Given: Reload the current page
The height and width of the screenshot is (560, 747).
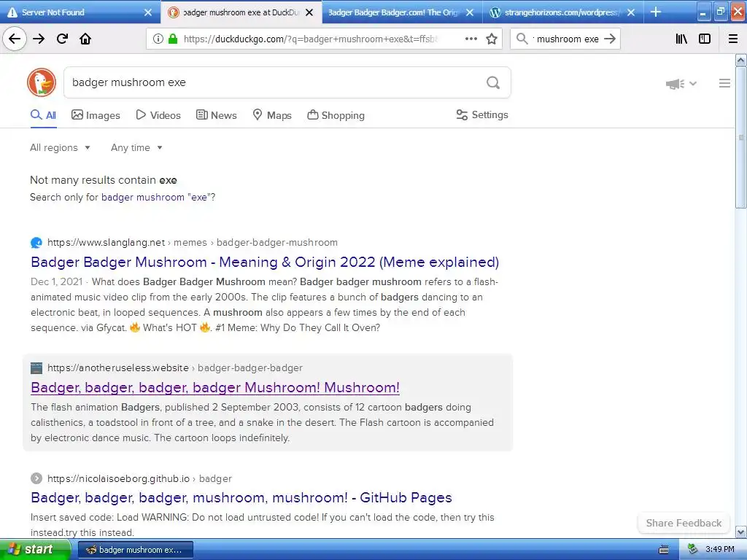Looking at the screenshot, I should click(62, 39).
